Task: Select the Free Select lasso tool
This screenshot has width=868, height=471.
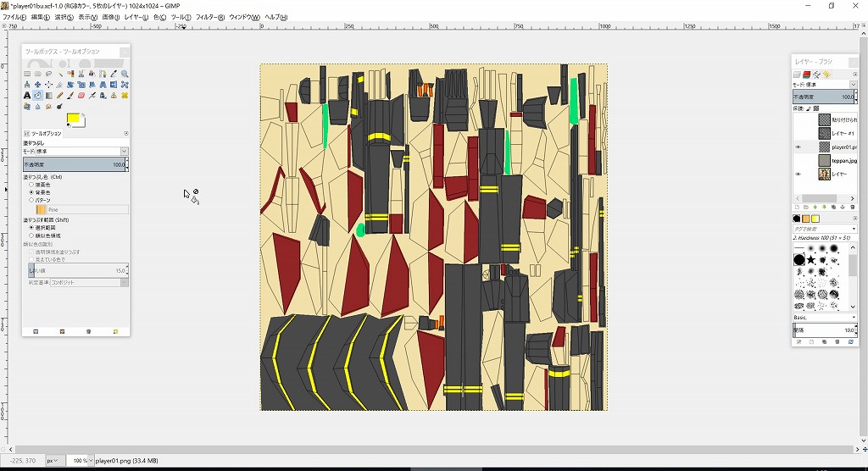Action: (x=48, y=74)
